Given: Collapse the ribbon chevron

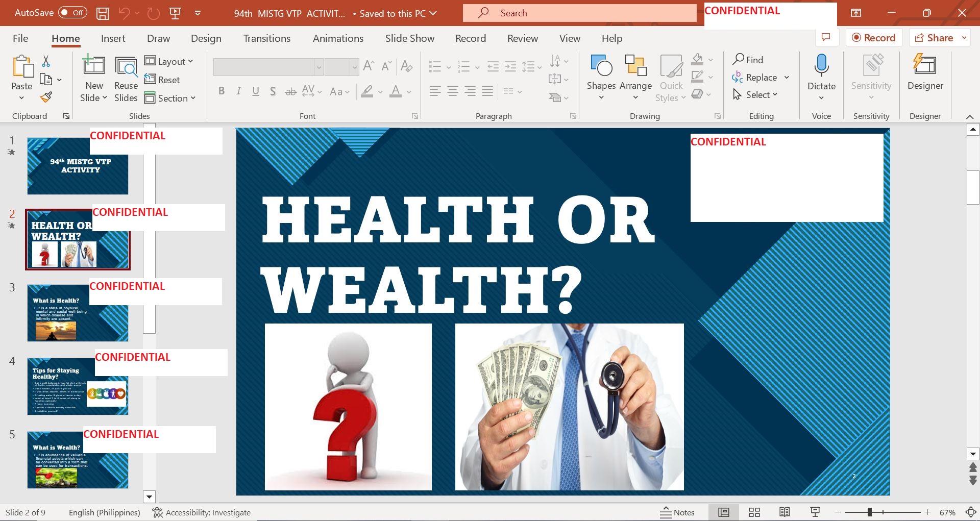Looking at the screenshot, I should point(970,117).
